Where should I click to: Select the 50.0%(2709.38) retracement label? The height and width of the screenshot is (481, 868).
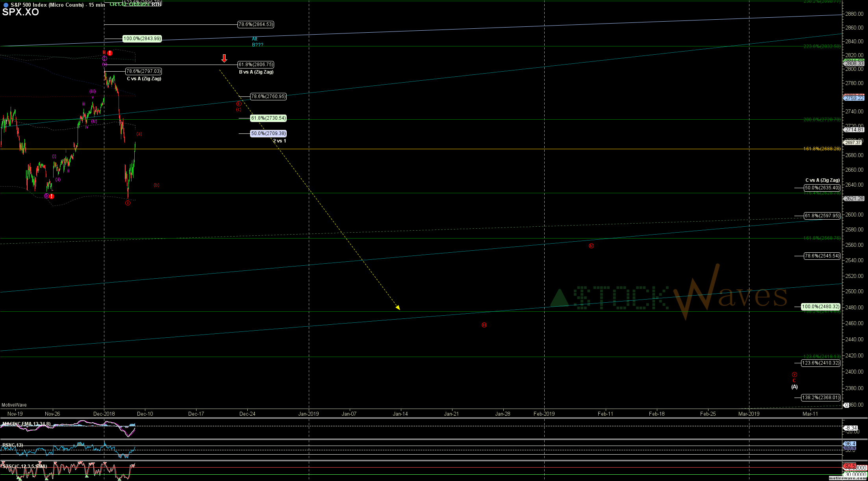[x=268, y=133]
